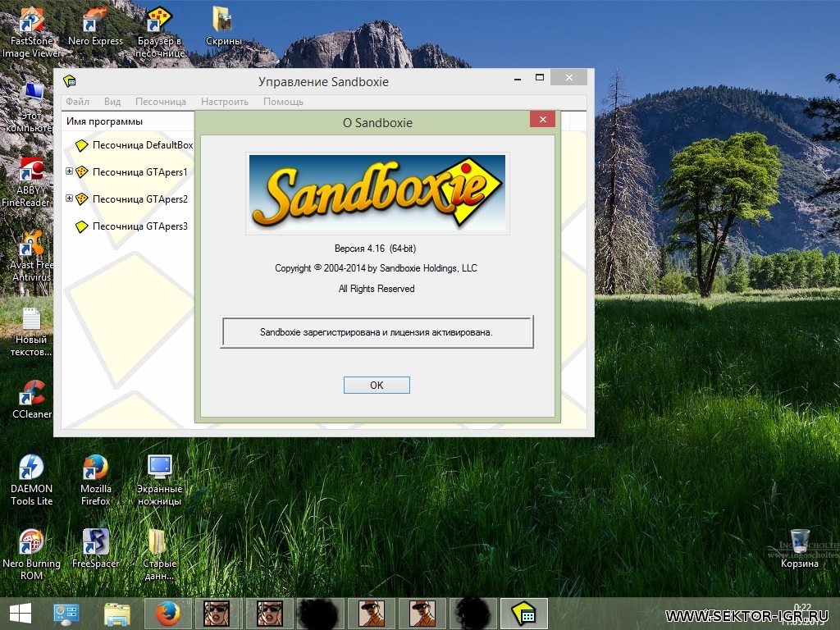Click the All Rights Reserved text
The width and height of the screenshot is (840, 630).
[377, 289]
